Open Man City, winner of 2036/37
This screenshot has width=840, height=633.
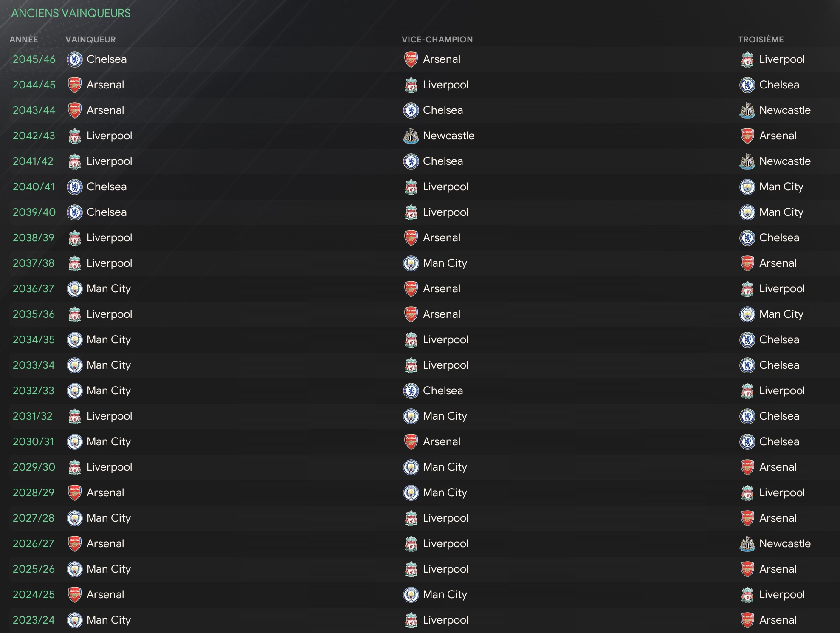point(109,289)
